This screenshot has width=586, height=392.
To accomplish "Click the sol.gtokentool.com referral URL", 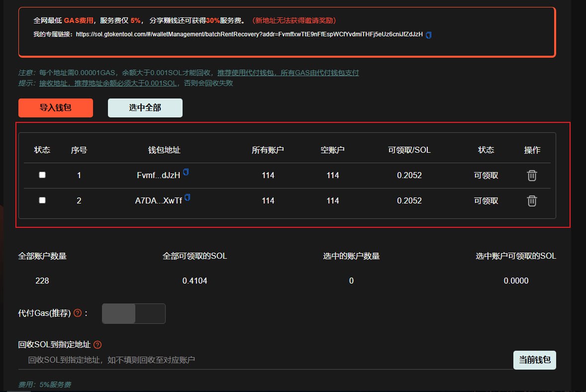I will pyautogui.click(x=249, y=34).
